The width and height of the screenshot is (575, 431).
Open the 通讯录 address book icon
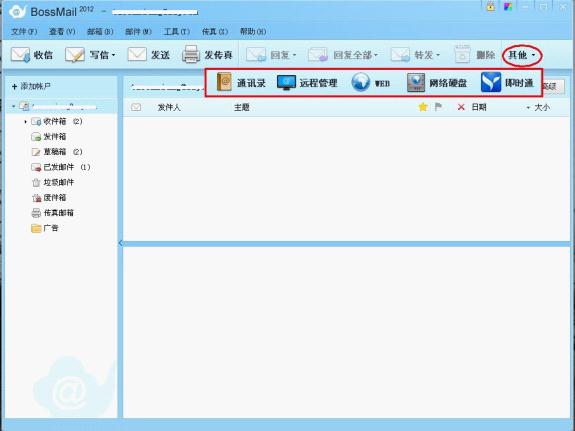224,81
